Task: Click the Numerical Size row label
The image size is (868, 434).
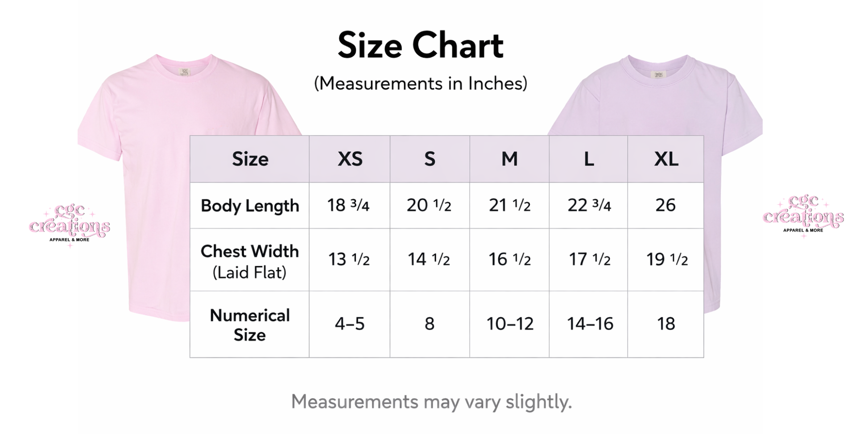Action: point(250,325)
